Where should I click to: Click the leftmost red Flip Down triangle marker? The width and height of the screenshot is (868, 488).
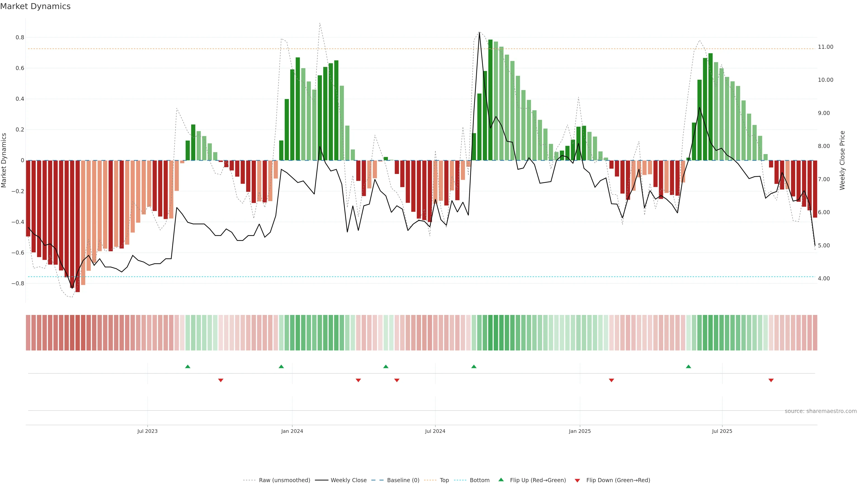click(x=221, y=380)
